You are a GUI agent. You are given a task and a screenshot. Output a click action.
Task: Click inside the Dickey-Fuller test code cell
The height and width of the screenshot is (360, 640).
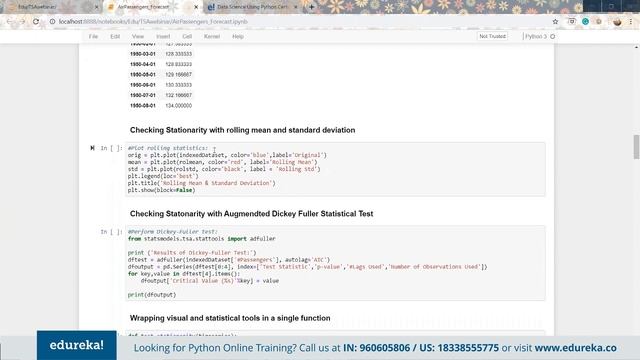point(335,263)
